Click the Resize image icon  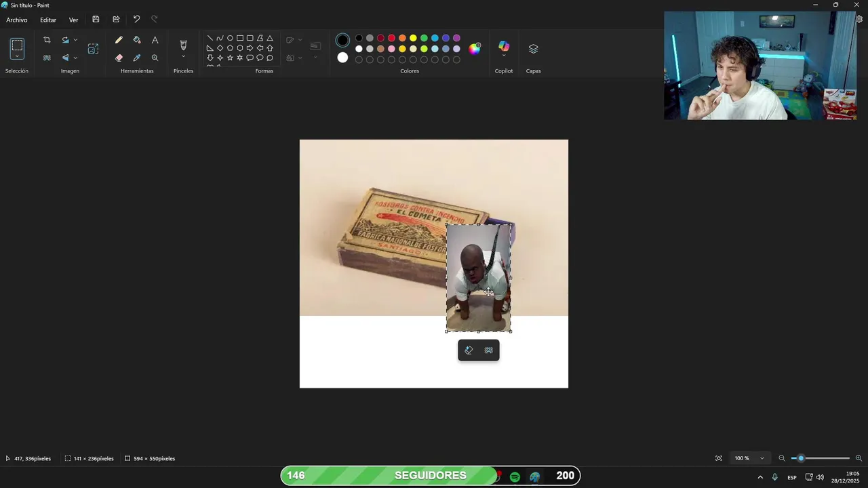[93, 49]
